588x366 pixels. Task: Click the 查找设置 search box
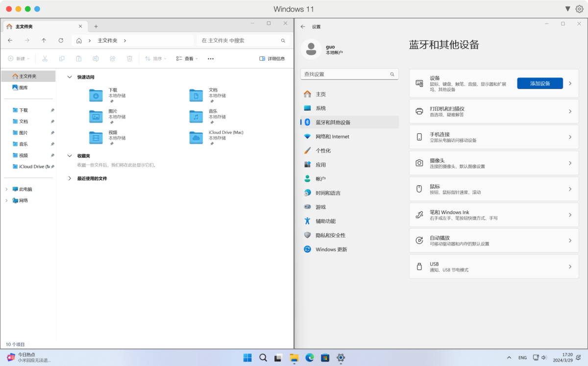click(349, 74)
